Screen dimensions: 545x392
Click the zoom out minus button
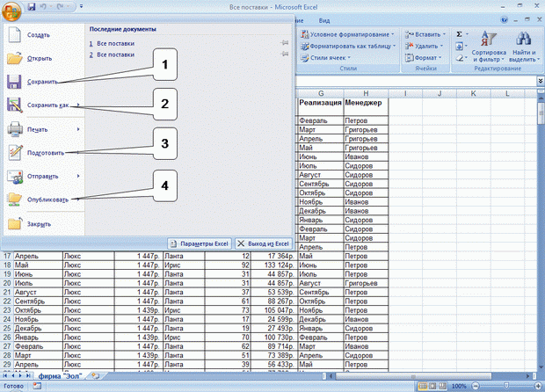476,386
